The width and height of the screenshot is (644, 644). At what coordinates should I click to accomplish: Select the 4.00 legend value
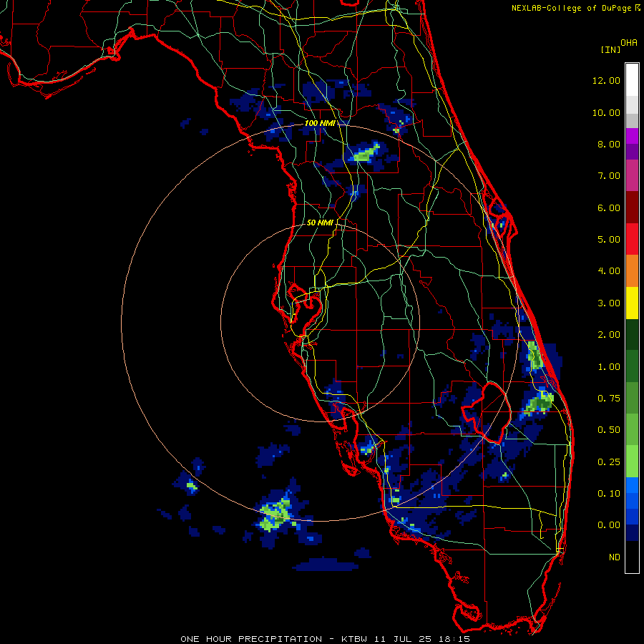[609, 271]
